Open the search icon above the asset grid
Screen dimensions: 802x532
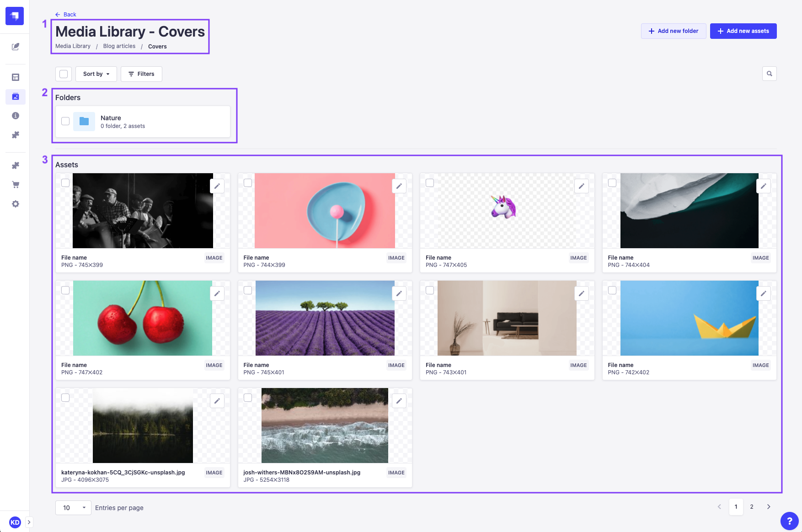(x=770, y=74)
